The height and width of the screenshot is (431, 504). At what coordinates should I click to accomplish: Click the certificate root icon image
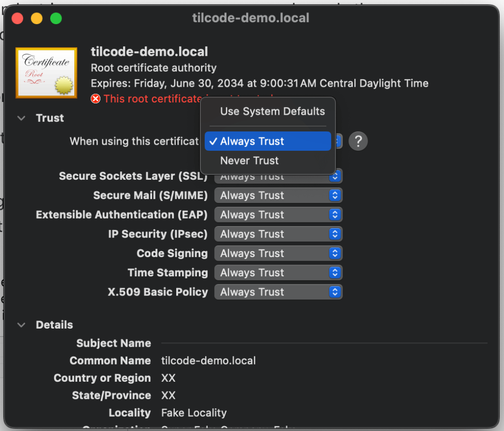46,72
